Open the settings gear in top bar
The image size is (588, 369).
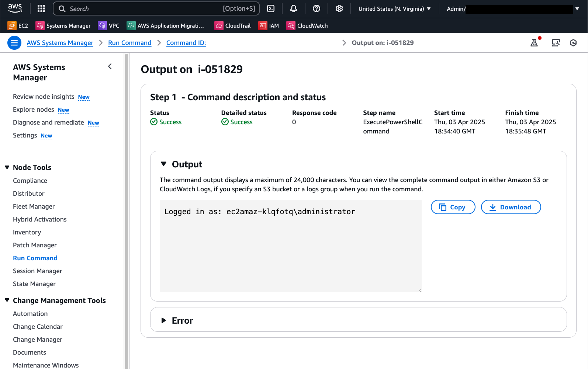click(339, 8)
